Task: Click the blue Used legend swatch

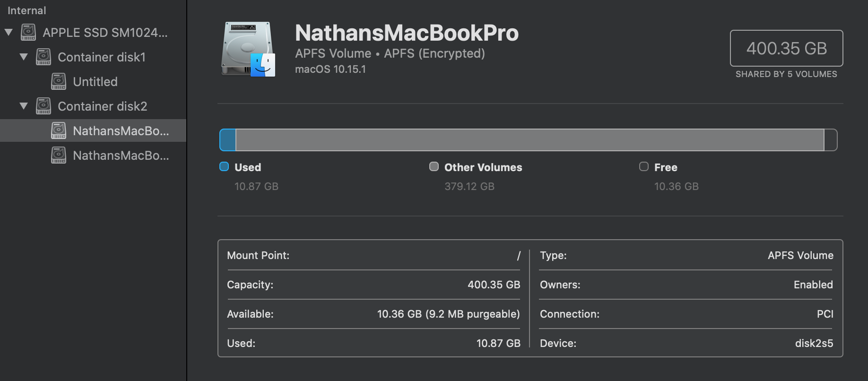Action: click(x=224, y=166)
